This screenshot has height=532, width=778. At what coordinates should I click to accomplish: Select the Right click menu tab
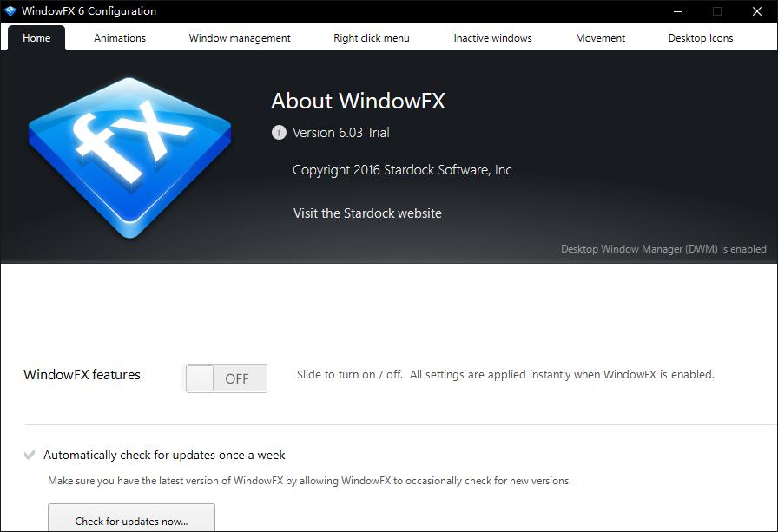click(371, 37)
